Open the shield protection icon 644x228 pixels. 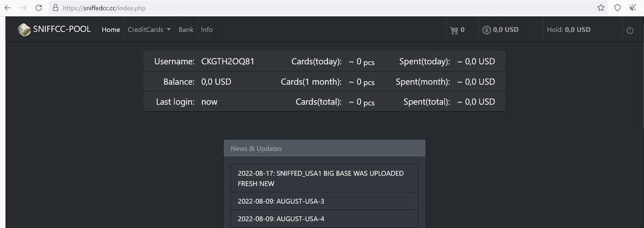(x=617, y=8)
